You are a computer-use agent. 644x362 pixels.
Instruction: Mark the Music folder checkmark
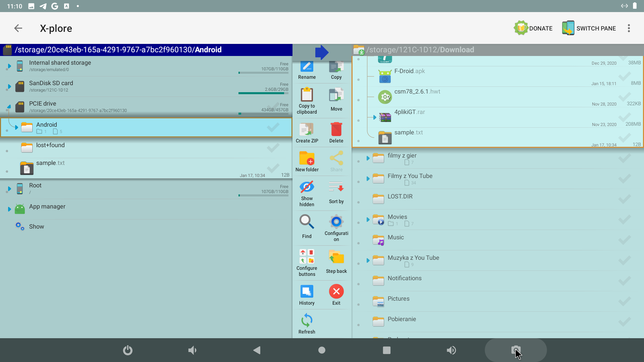point(625,240)
